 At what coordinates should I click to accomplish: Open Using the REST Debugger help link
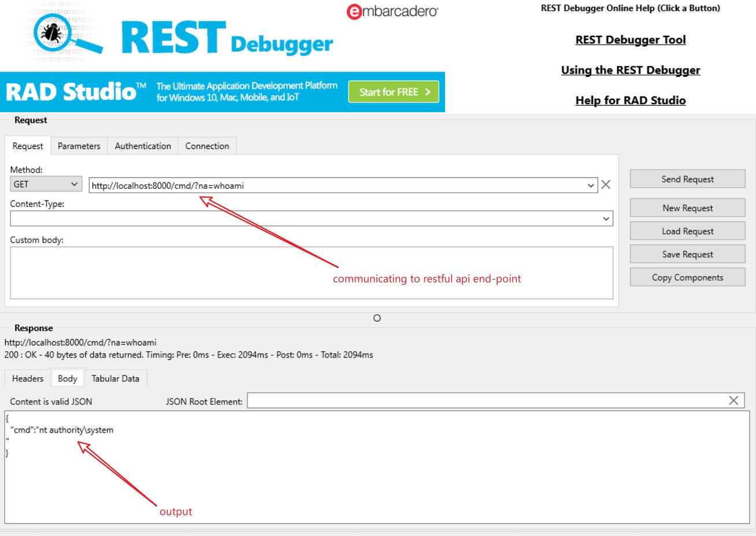click(x=631, y=70)
